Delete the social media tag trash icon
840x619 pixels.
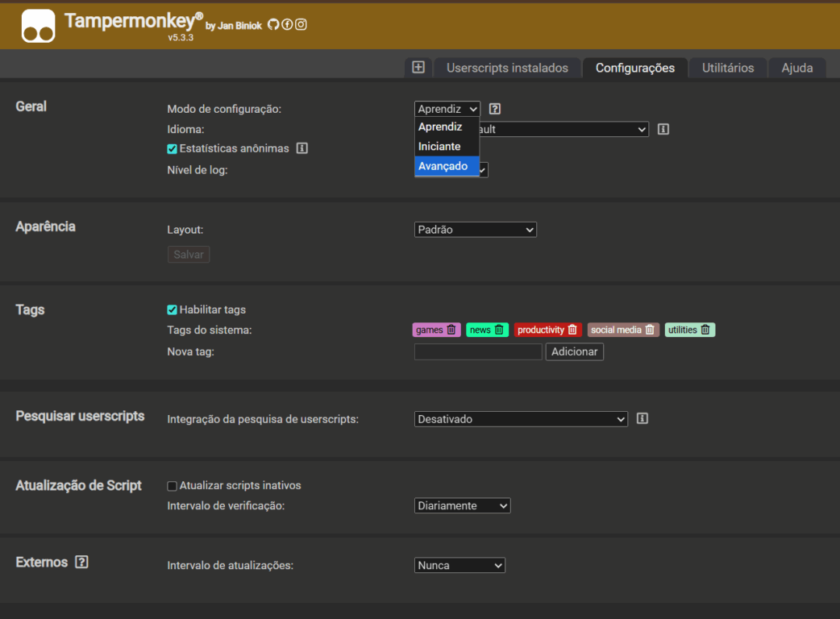click(x=650, y=330)
